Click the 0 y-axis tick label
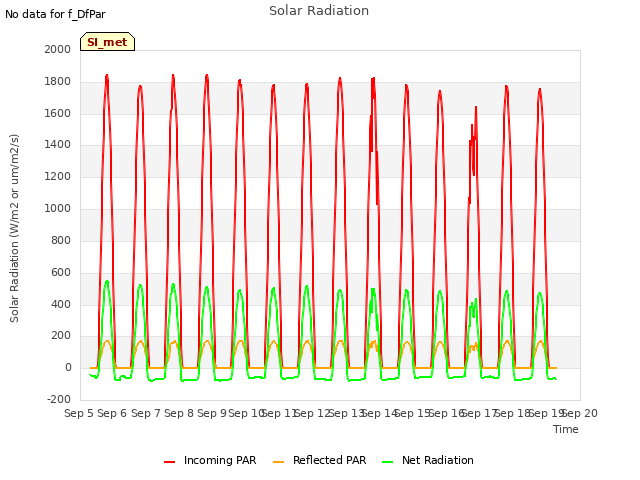This screenshot has width=640, height=480. click(x=68, y=368)
